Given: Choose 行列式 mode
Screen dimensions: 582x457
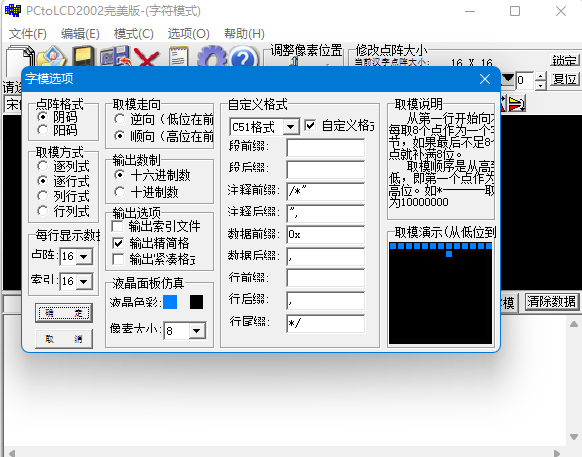Looking at the screenshot, I should pyautogui.click(x=43, y=210).
